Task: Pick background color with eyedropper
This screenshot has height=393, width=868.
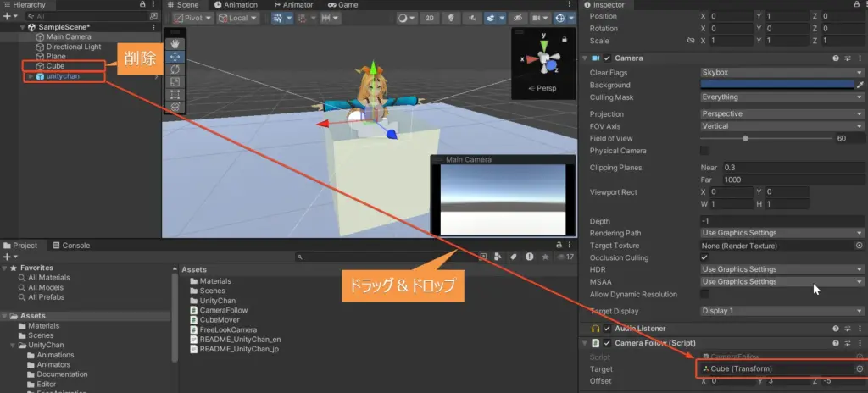Action: (x=860, y=85)
